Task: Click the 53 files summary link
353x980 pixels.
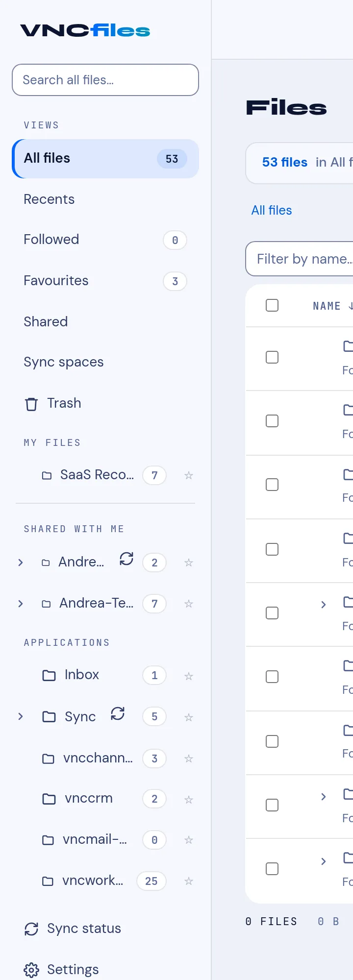Action: [285, 162]
